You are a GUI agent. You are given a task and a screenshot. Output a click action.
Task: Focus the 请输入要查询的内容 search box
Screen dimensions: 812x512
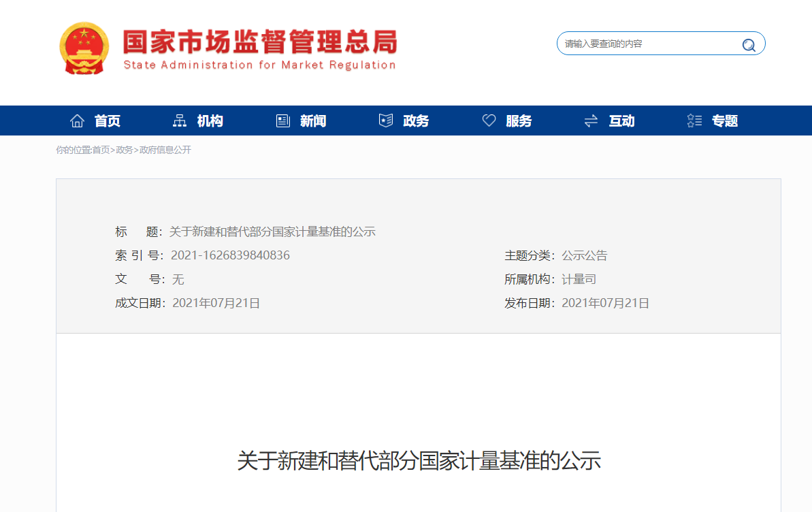click(647, 44)
